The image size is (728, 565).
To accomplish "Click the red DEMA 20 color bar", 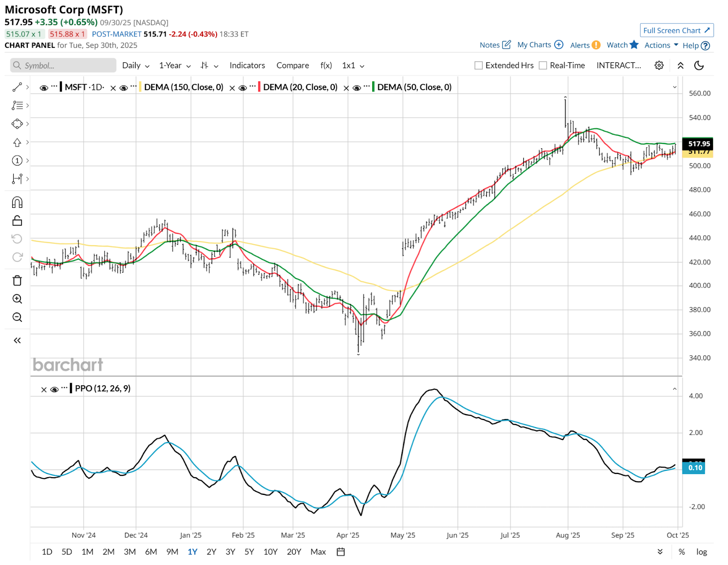I will click(x=259, y=87).
